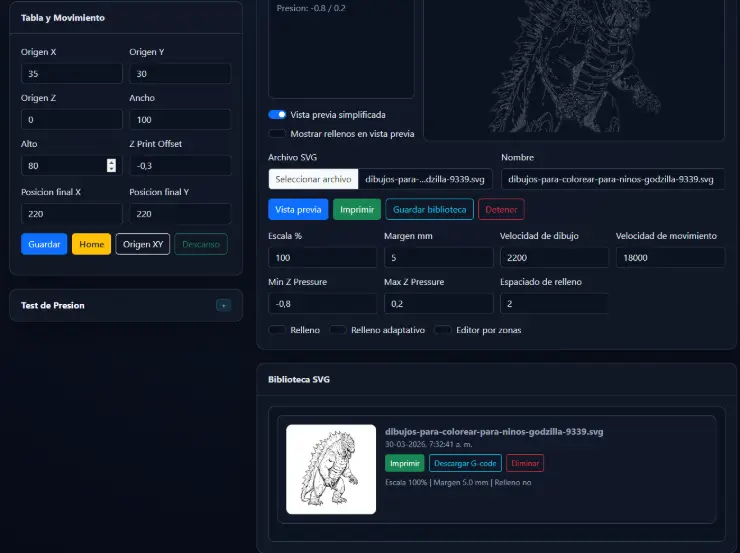Delete library SVG with Eliminar button
Screen dimensions: 740x553
click(x=525, y=463)
